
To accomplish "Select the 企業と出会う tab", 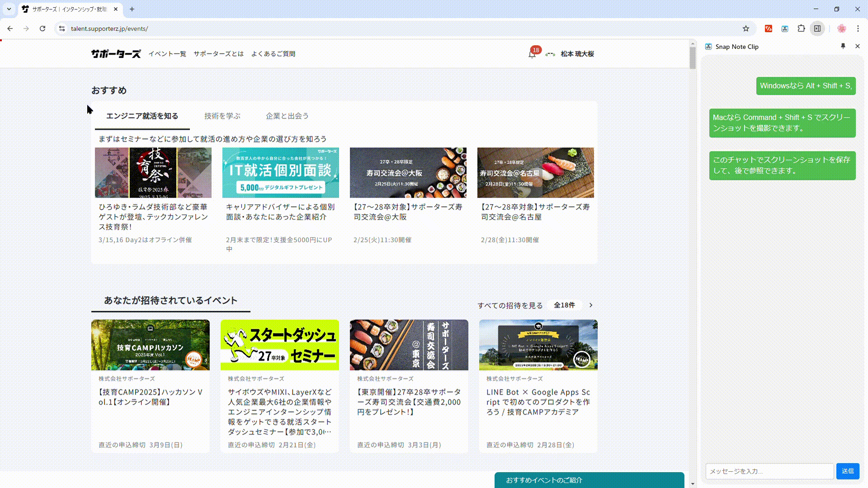I will pos(287,116).
